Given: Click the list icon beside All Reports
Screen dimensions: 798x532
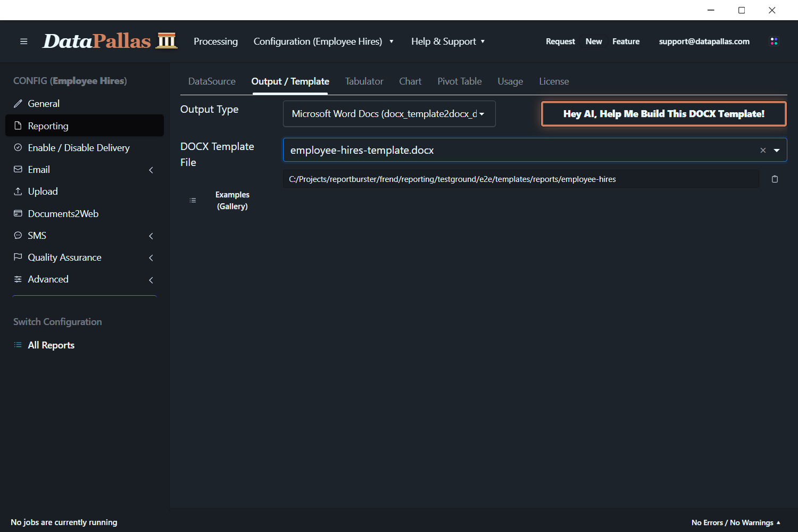Looking at the screenshot, I should (18, 345).
